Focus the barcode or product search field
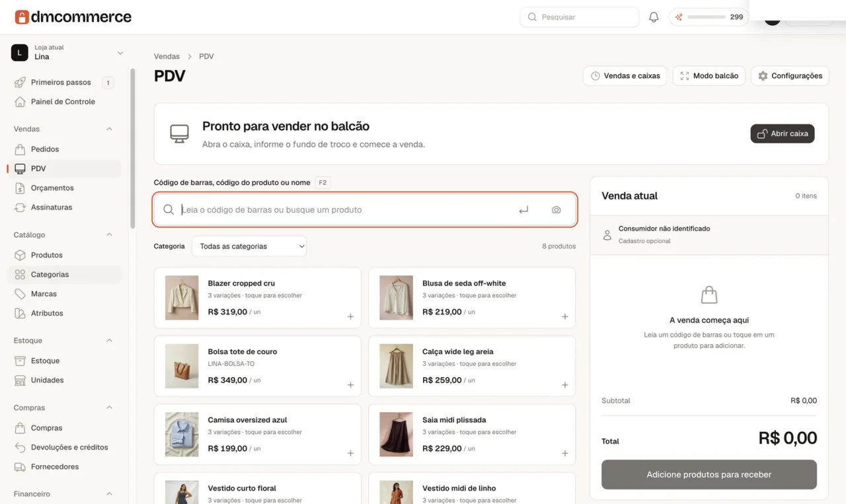 tap(365, 210)
